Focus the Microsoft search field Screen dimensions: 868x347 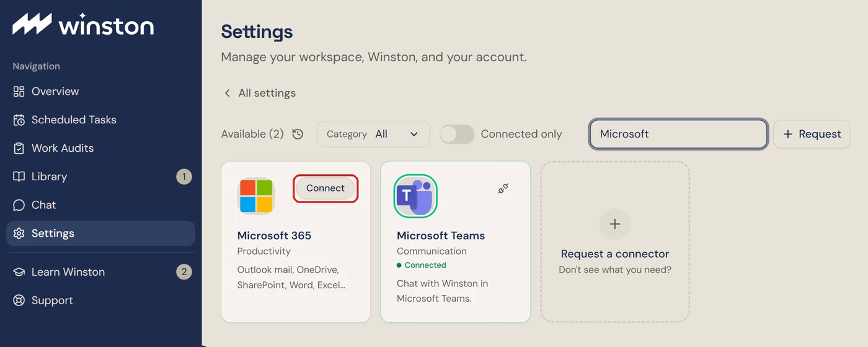679,134
